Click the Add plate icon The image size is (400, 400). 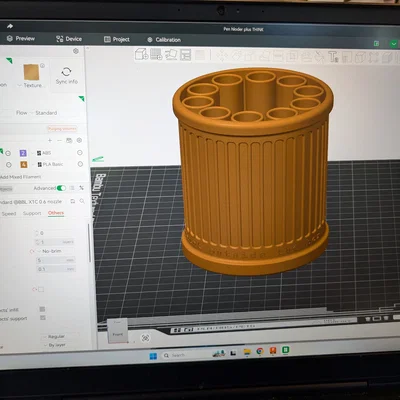[156, 54]
